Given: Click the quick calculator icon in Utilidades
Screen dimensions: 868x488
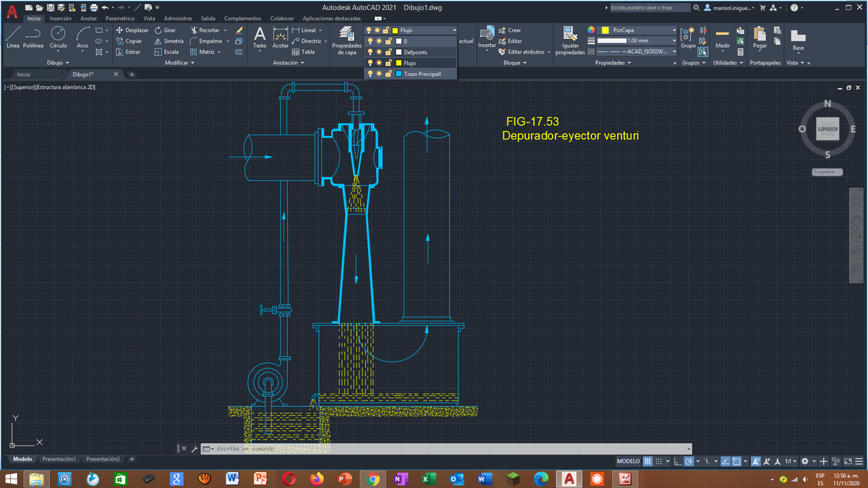Looking at the screenshot, I should (x=741, y=52).
